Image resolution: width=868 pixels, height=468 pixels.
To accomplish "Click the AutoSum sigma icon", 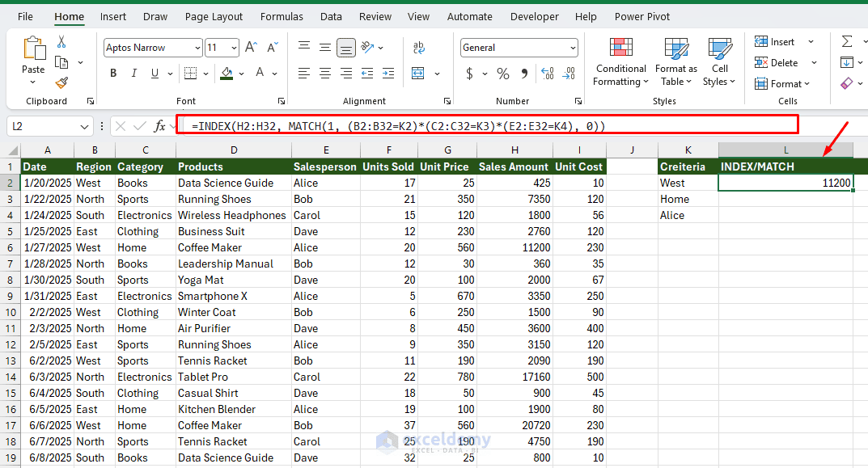I will (846, 41).
